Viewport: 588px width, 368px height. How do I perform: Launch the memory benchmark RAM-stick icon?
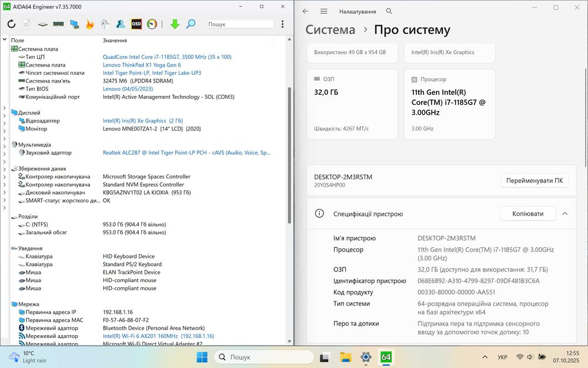58,24
